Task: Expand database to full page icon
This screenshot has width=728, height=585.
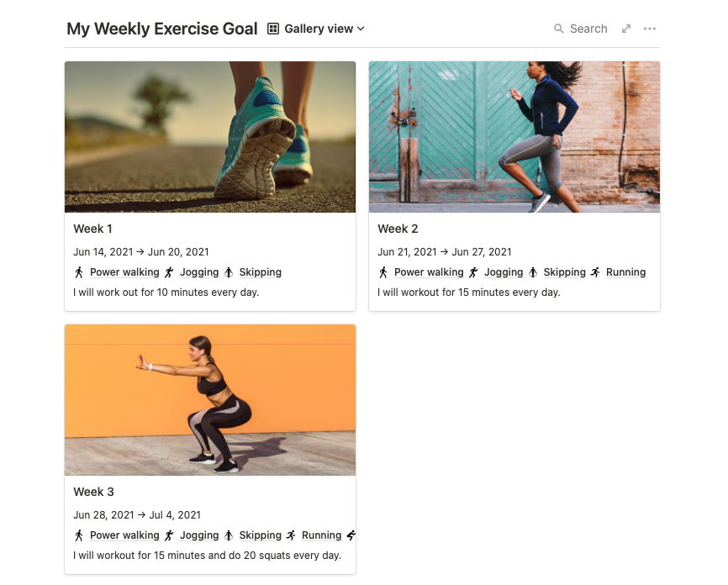Action: point(626,29)
